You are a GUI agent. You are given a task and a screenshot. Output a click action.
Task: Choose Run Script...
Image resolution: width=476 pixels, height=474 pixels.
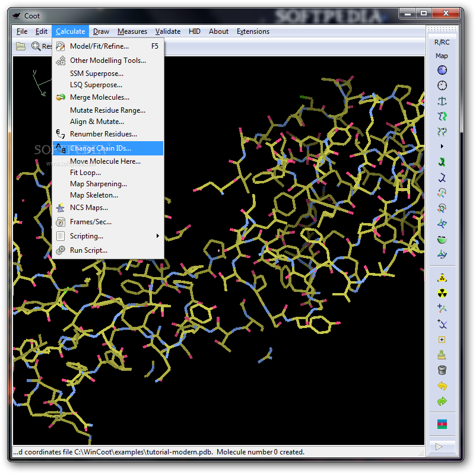[x=108, y=250]
